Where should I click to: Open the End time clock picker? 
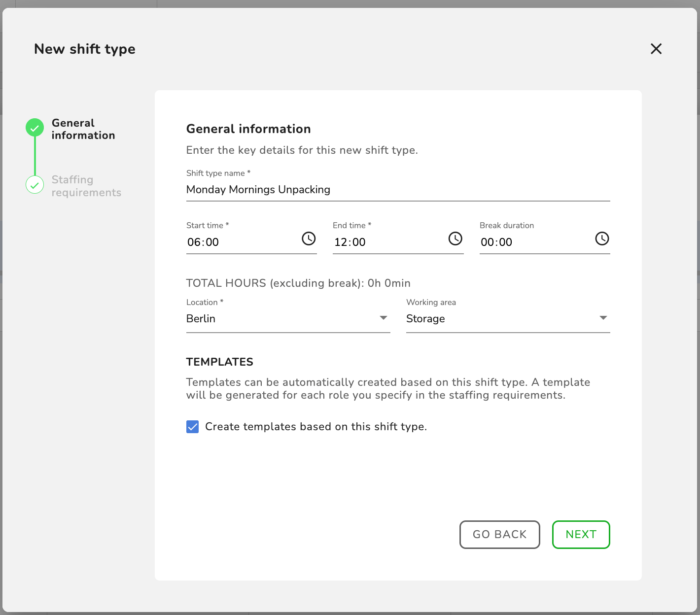(x=455, y=239)
